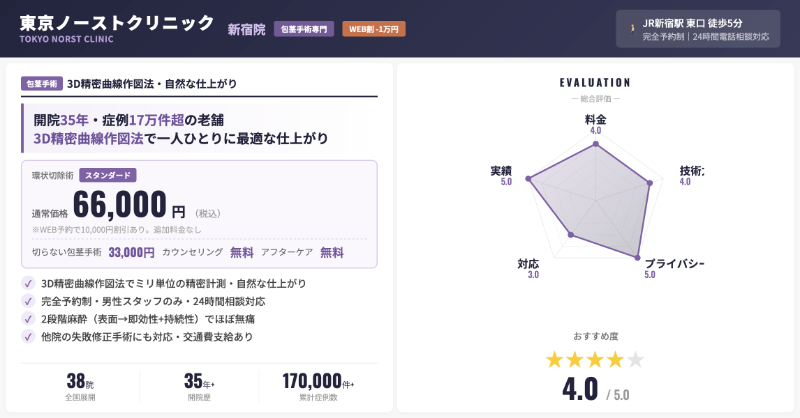The height and width of the screenshot is (418, 800).
Task: Click the checkmark beside 他院の失敗修正手術 feature
Action: tap(28, 337)
